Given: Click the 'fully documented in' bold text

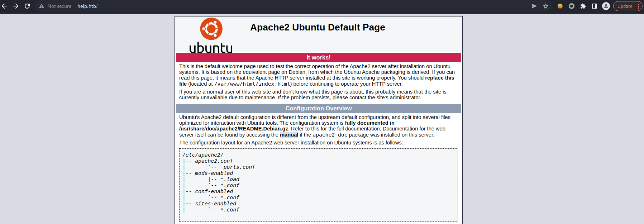Looking at the screenshot, I should click(x=369, y=123).
